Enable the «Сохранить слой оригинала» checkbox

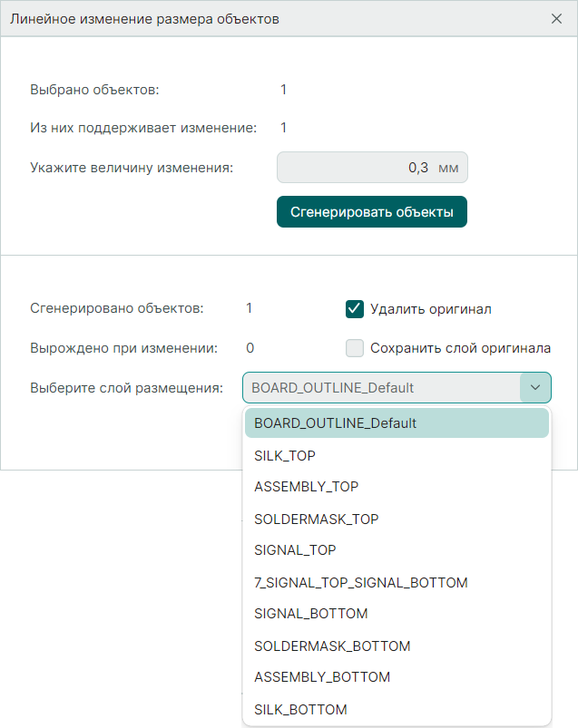pyautogui.click(x=355, y=348)
